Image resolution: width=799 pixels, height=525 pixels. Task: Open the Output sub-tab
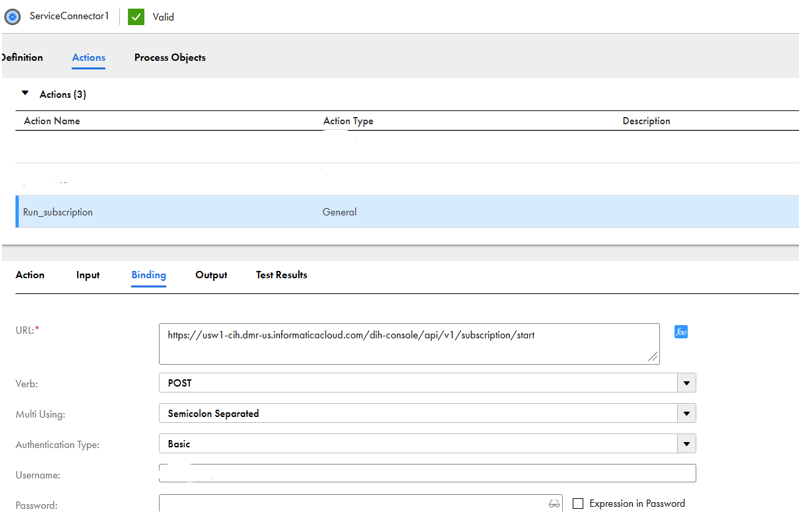pyautogui.click(x=211, y=275)
